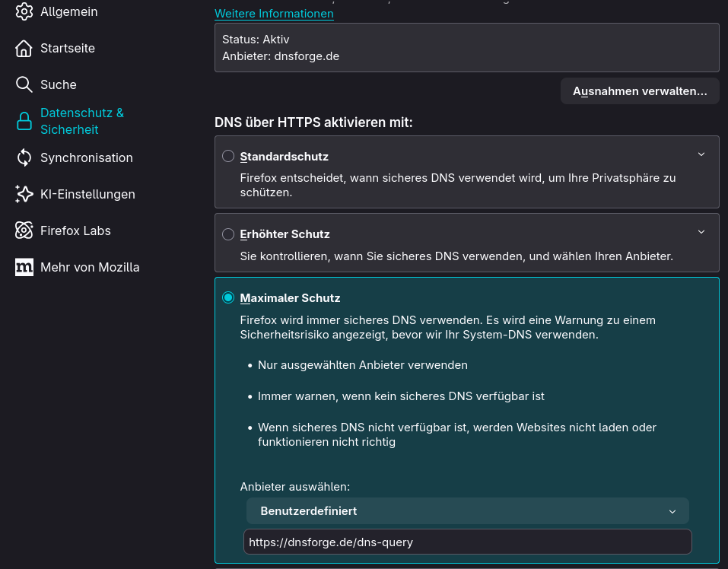Viewport: 728px width, 569px height.
Task: Click the KI-Einstellungen sparkle icon
Action: (x=24, y=194)
